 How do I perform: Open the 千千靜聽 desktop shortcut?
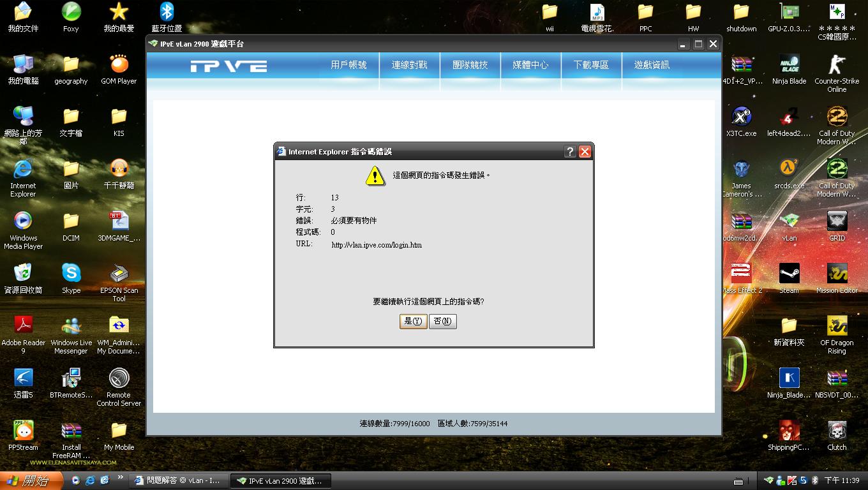119,174
